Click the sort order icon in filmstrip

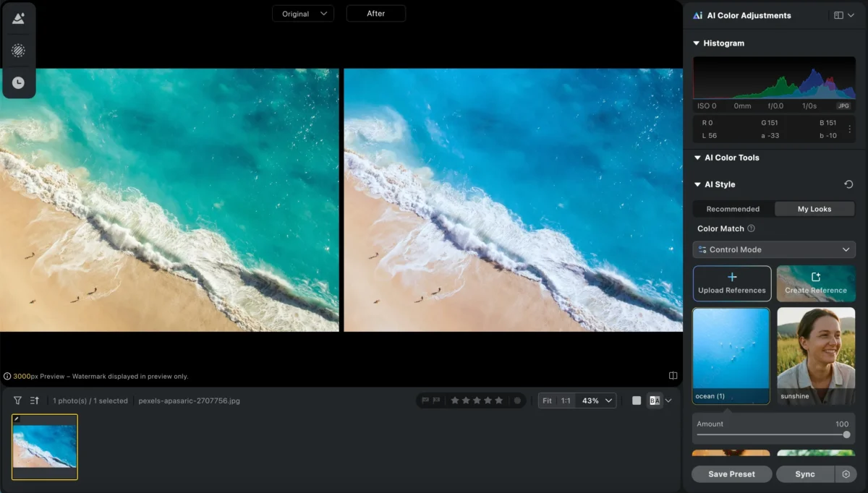click(34, 400)
